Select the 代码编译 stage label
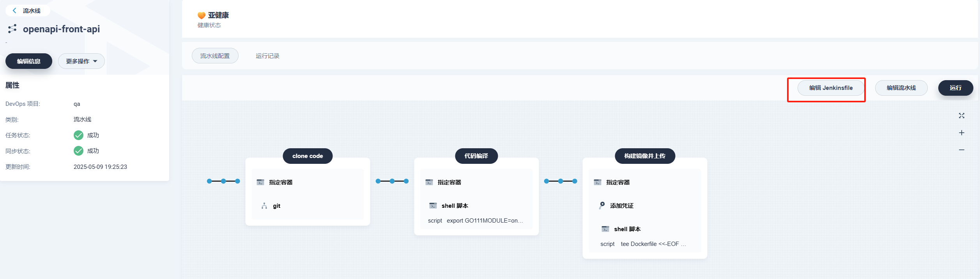The image size is (980, 279). coord(476,156)
